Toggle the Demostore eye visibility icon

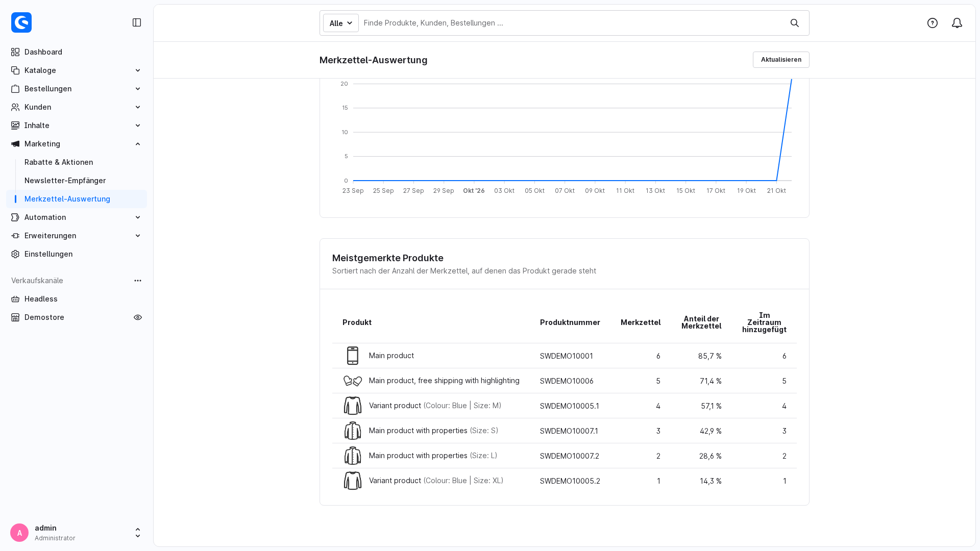click(x=138, y=317)
